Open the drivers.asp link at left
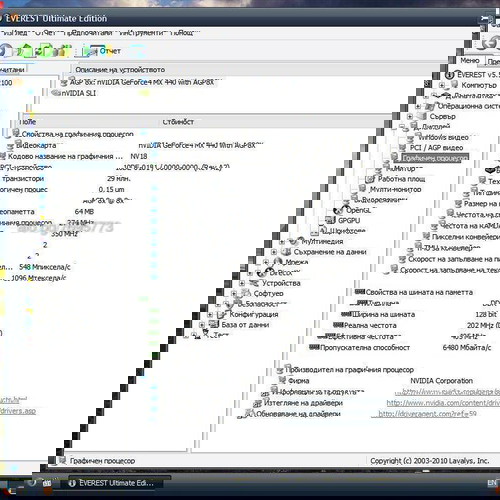Screen dimensions: 500x500 click(18, 411)
